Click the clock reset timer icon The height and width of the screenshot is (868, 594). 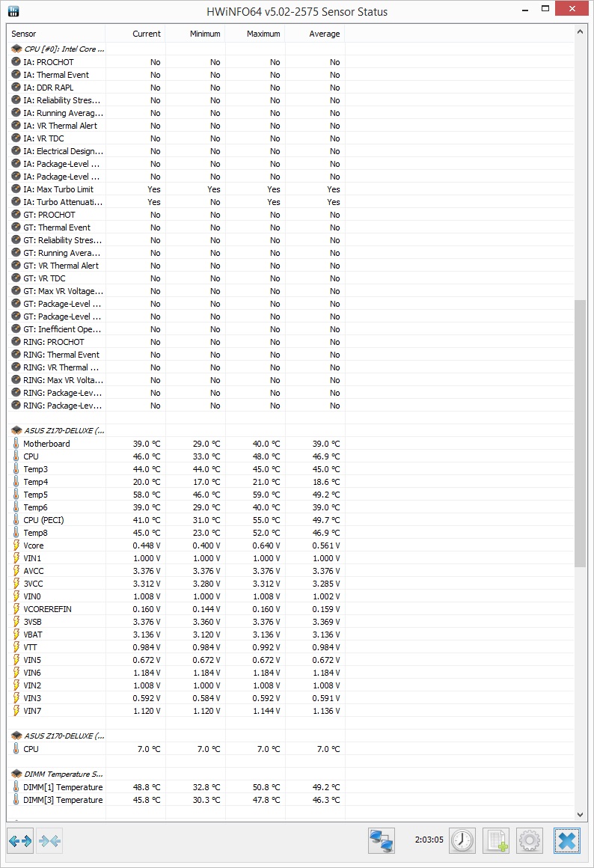tap(462, 841)
